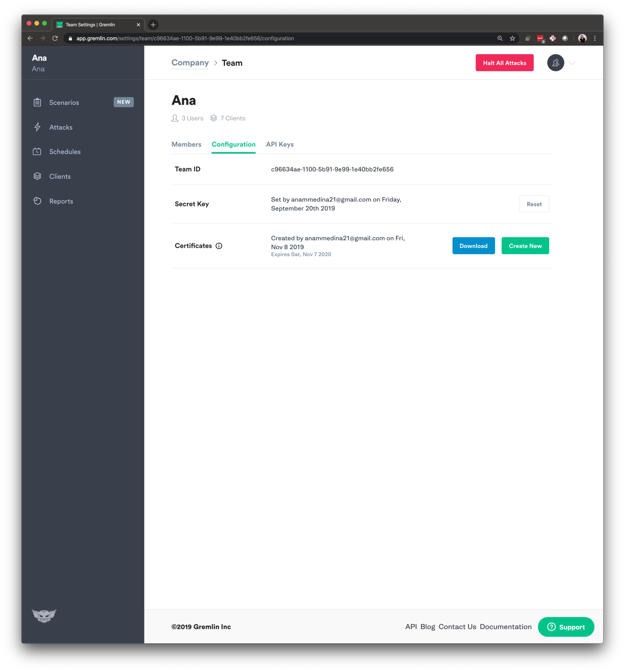The image size is (625, 672).
Task: Open the Chrome profile avatar
Action: 582,38
